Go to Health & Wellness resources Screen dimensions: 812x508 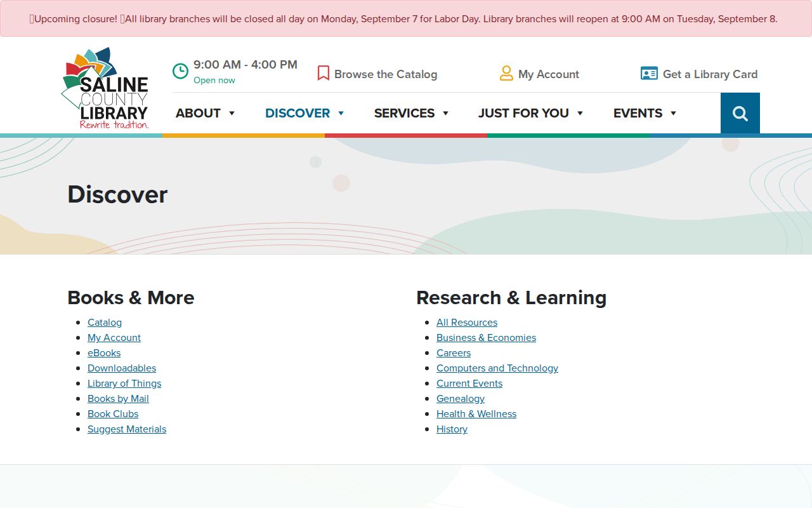476,414
